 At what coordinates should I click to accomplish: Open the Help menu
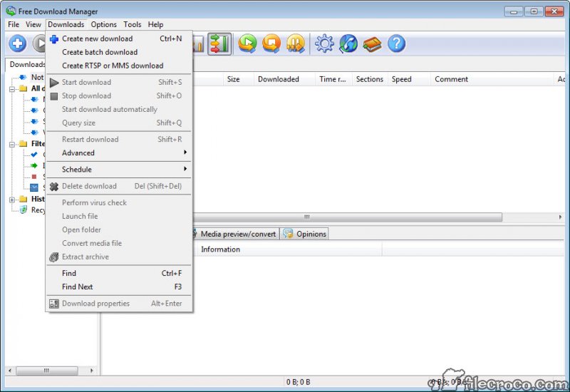pos(155,24)
